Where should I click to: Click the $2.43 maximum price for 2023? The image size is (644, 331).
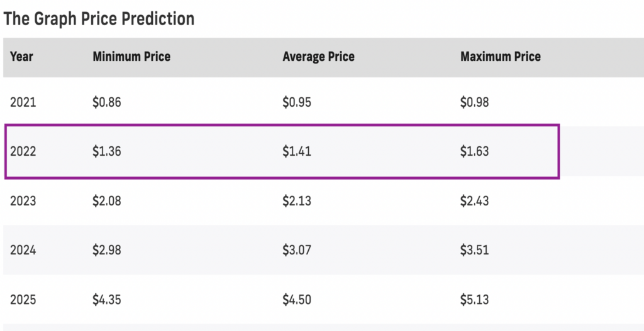coord(474,201)
